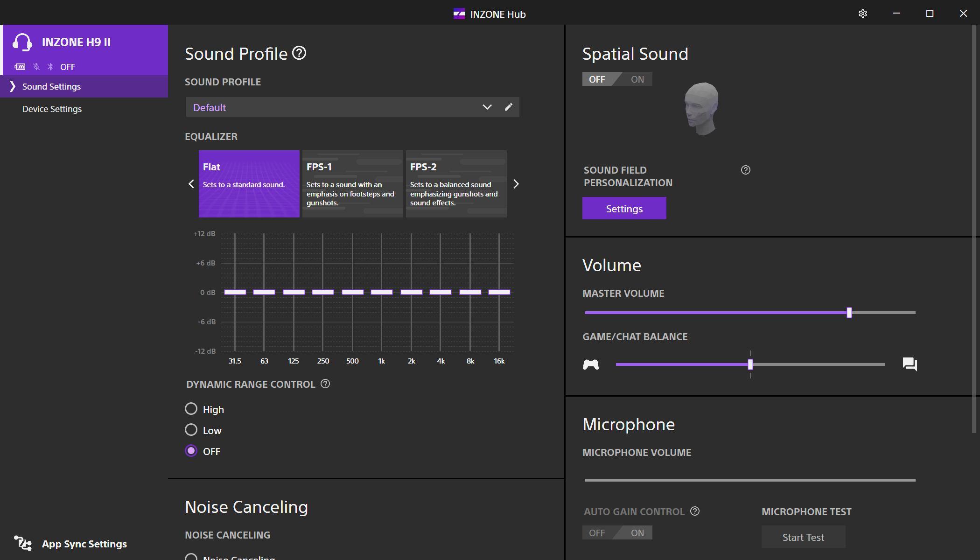Show next equalizer presets with right arrow
Viewport: 980px width, 560px height.
tap(516, 184)
